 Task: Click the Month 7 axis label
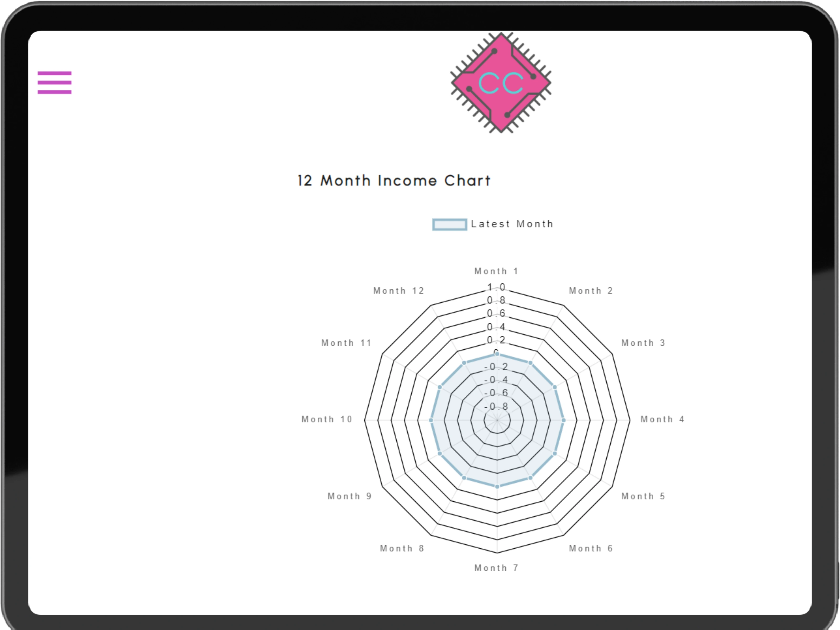pyautogui.click(x=496, y=568)
